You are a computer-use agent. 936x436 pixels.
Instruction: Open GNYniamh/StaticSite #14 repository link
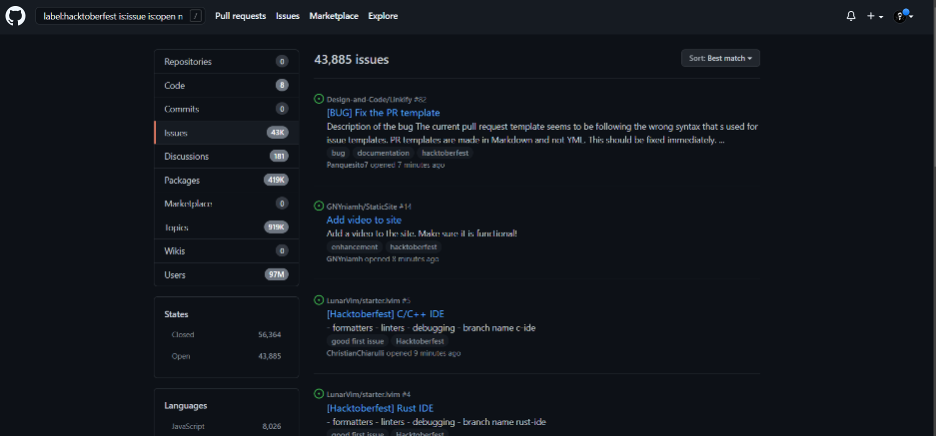pos(369,206)
